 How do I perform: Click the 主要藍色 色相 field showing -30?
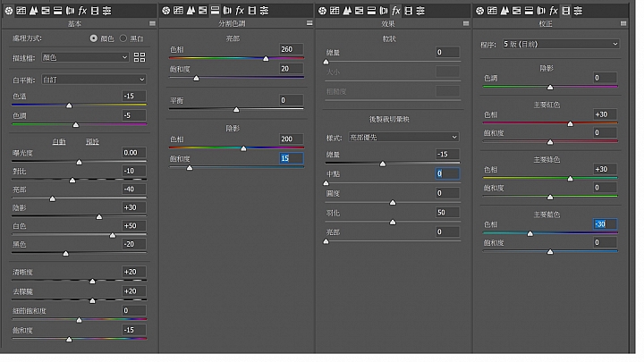point(605,224)
